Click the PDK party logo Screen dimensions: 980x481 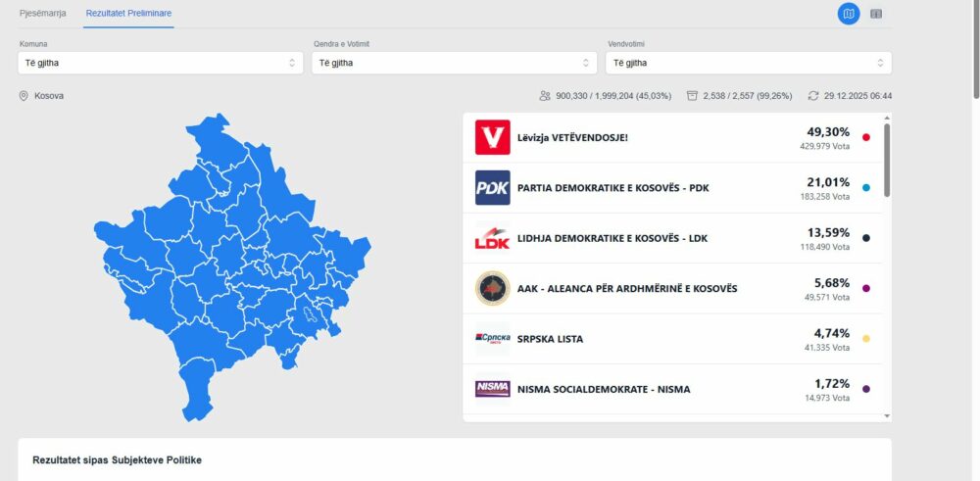coord(493,187)
